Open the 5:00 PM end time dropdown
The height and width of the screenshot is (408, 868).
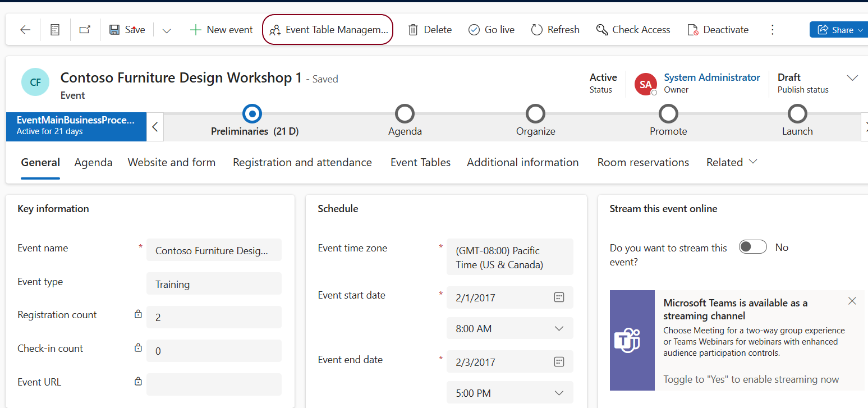pyautogui.click(x=510, y=393)
